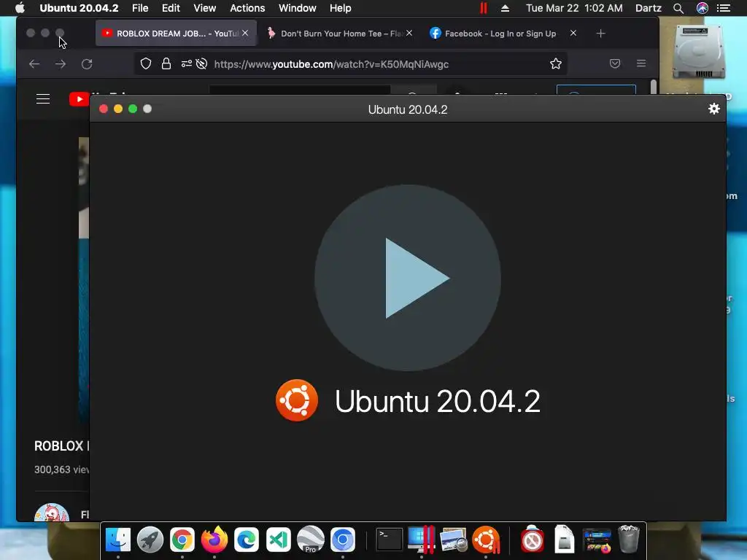Open Finder from the Dock

click(x=117, y=540)
